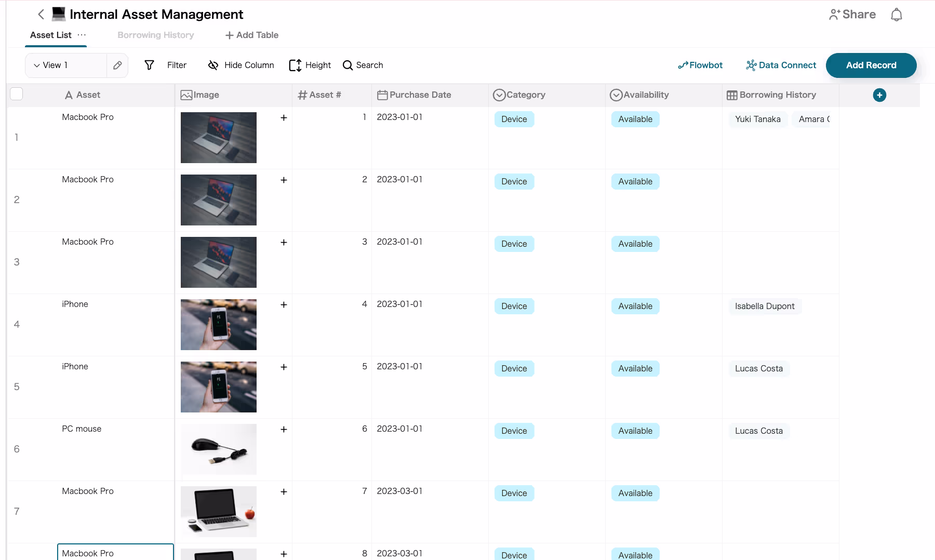Screen dimensions: 935x560
Task: Open the iPhone thumbnail in row 4
Action: coord(219,325)
